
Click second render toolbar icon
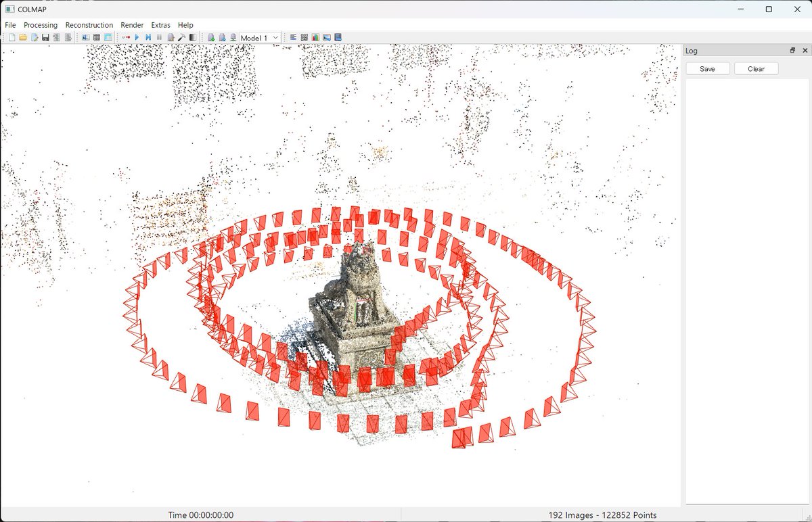click(222, 37)
